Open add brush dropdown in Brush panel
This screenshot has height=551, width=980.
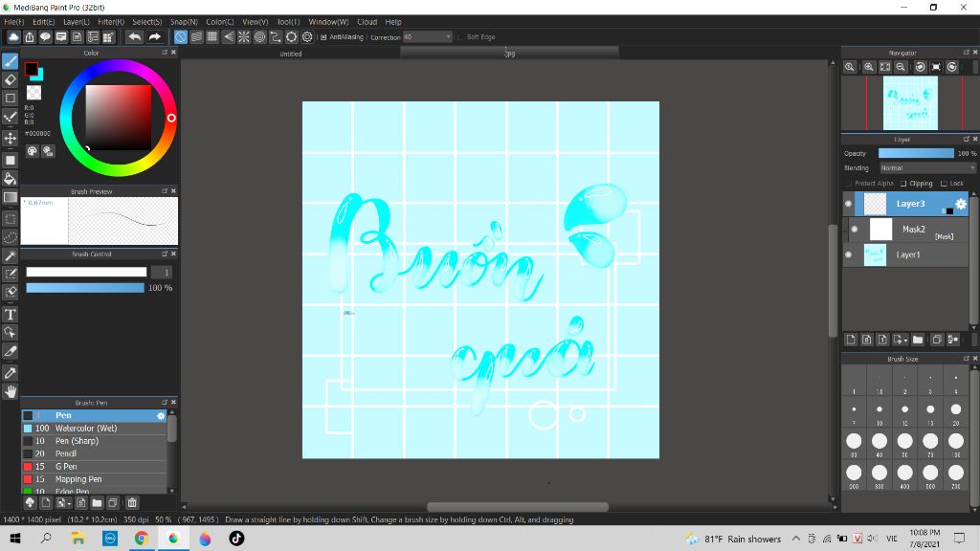(x=62, y=503)
